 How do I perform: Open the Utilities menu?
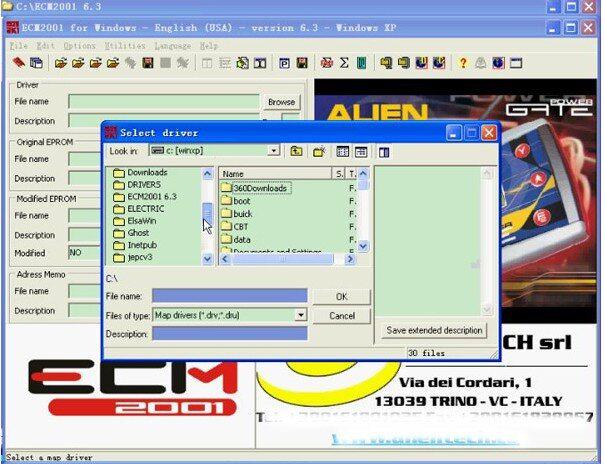tap(125, 46)
